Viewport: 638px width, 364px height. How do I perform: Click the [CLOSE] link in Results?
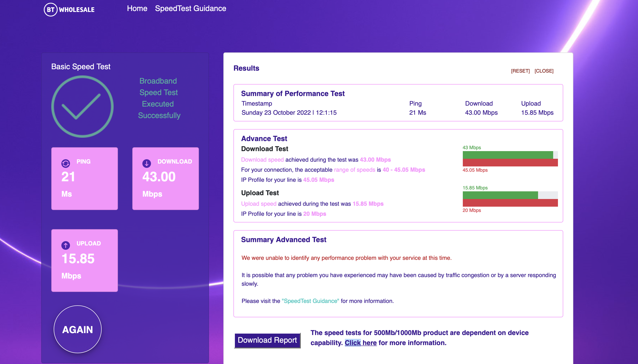tap(544, 71)
